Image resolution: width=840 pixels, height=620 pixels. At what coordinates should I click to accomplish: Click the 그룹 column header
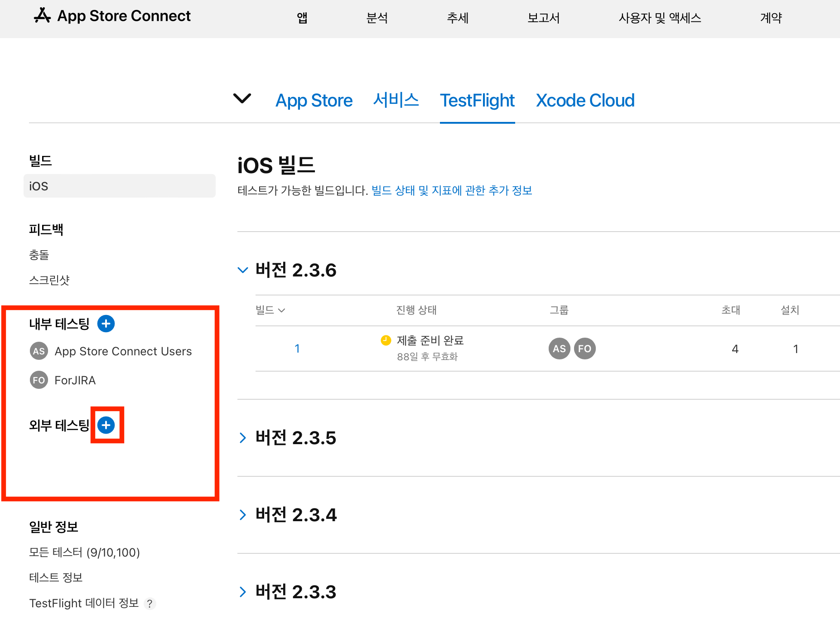[559, 310]
